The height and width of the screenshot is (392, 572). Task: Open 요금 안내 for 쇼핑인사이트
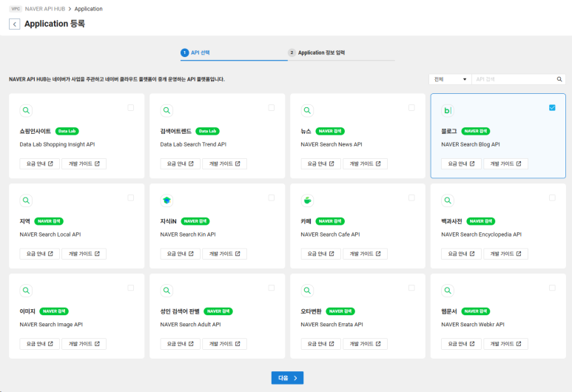[39, 163]
